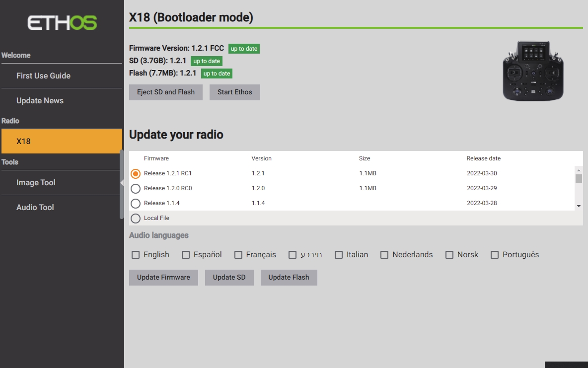This screenshot has width=588, height=368.
Task: Open the First Use Guide page
Action: (x=43, y=76)
